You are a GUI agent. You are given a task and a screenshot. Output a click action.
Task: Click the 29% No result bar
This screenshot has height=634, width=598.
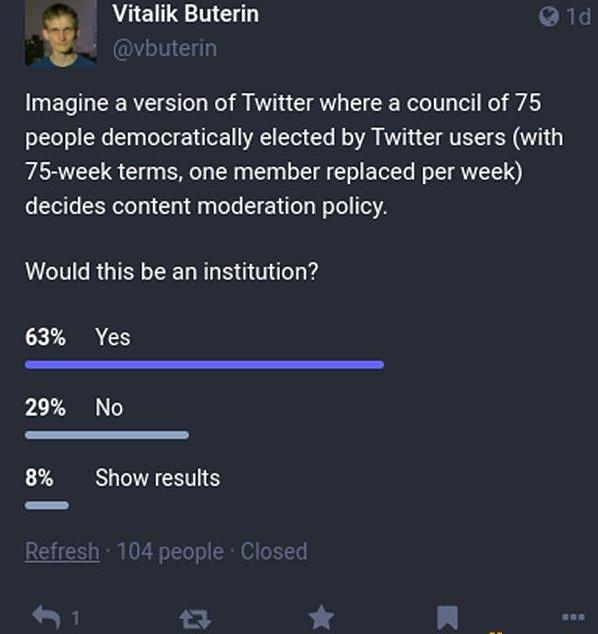pos(107,435)
